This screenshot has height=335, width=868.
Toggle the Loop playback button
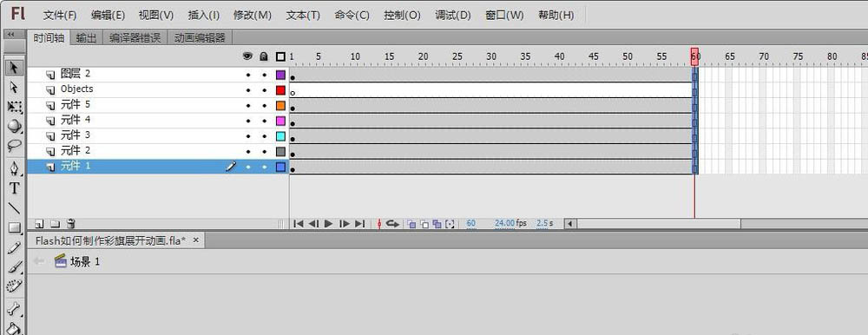392,224
